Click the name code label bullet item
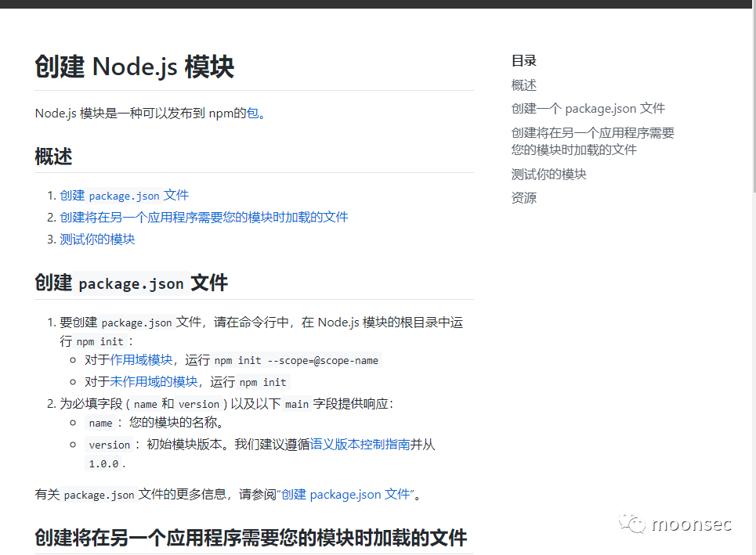Viewport: 756px width, 555px height. click(x=101, y=423)
